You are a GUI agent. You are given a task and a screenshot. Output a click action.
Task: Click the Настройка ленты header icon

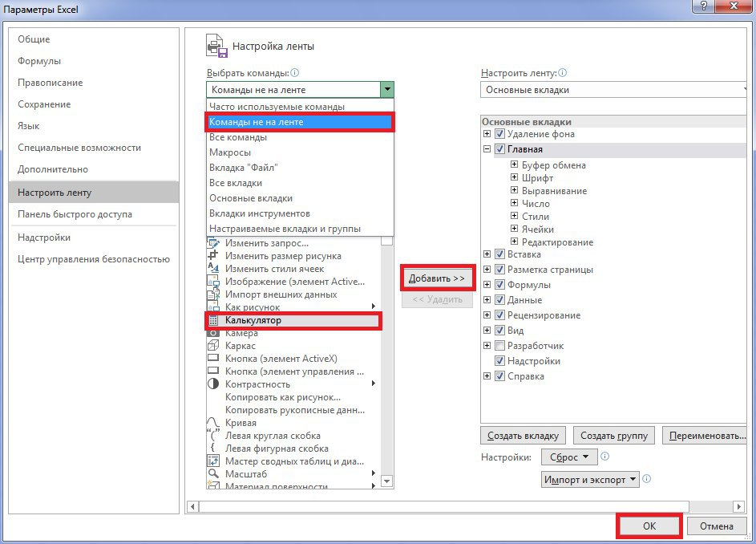216,47
